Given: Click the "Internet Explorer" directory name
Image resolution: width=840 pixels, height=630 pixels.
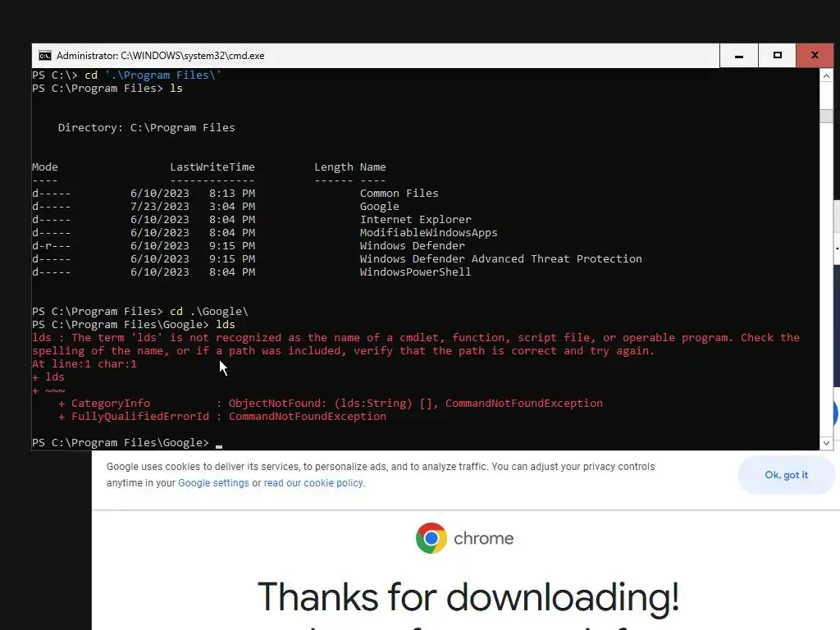Looking at the screenshot, I should (x=416, y=219).
